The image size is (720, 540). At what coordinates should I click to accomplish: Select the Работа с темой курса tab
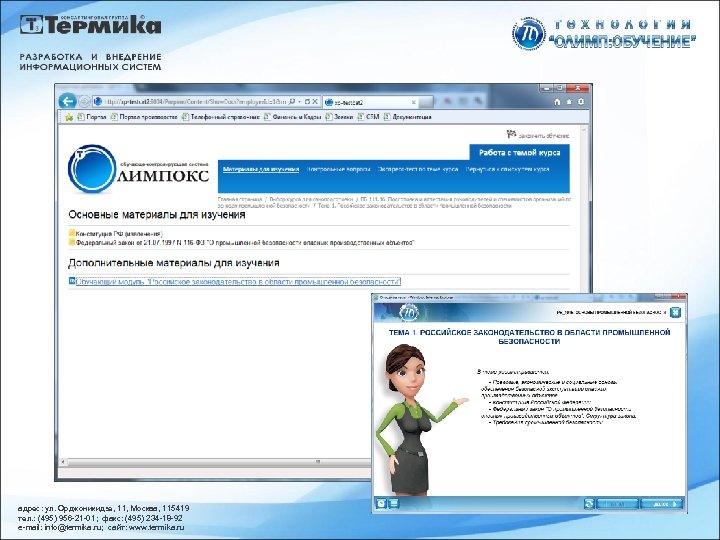point(519,152)
